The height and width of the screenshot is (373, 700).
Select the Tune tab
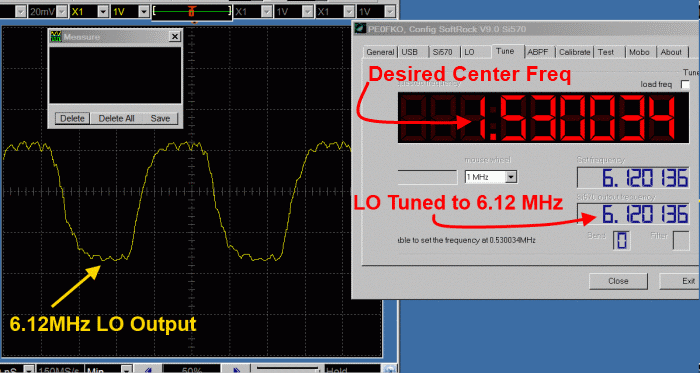[505, 51]
